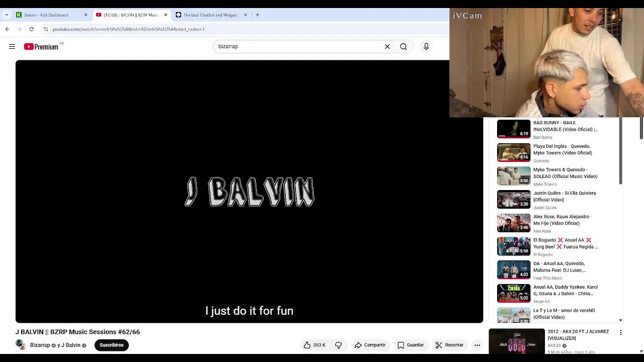Start voice search with microphone
This screenshot has height=362, width=644.
coord(426,47)
